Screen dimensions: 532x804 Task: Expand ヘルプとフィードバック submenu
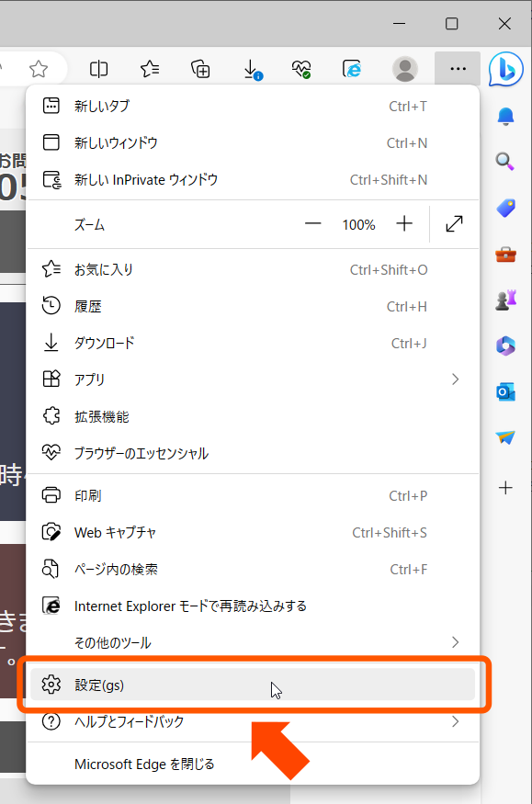tap(252, 722)
